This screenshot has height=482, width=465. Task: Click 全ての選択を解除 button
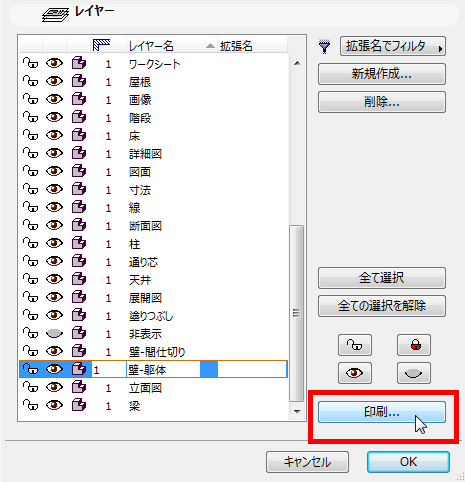[x=382, y=306]
